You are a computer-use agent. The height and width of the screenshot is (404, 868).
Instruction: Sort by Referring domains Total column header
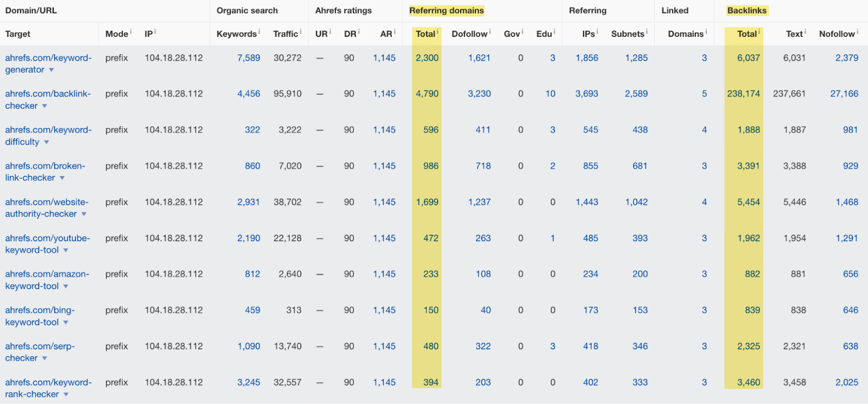coord(425,34)
